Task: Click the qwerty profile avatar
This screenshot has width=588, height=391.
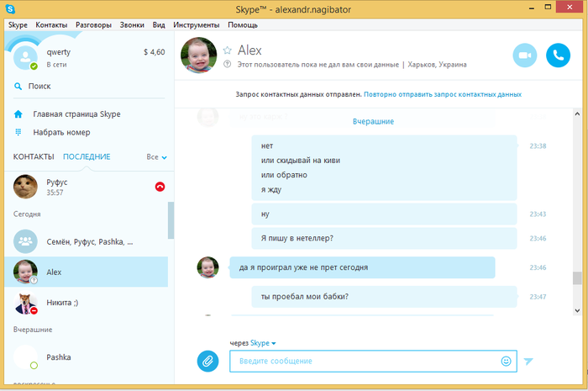Action: tap(25, 58)
